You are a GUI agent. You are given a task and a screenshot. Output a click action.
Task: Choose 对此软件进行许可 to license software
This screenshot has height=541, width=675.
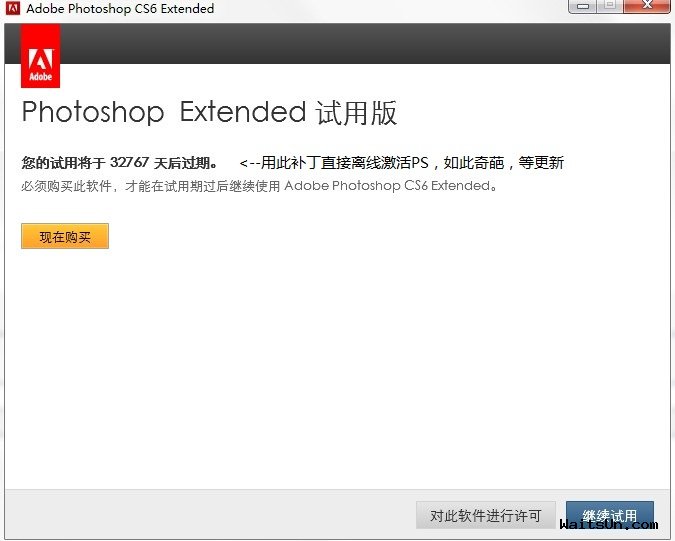[x=486, y=515]
